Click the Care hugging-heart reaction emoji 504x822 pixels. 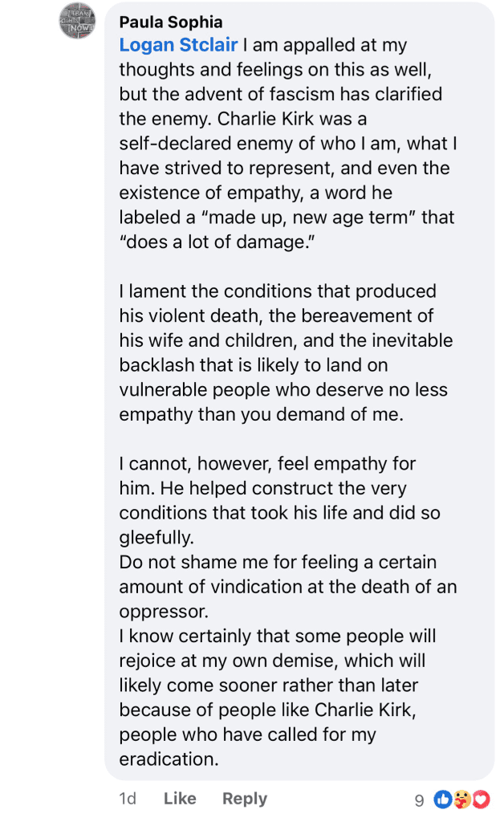click(x=461, y=800)
